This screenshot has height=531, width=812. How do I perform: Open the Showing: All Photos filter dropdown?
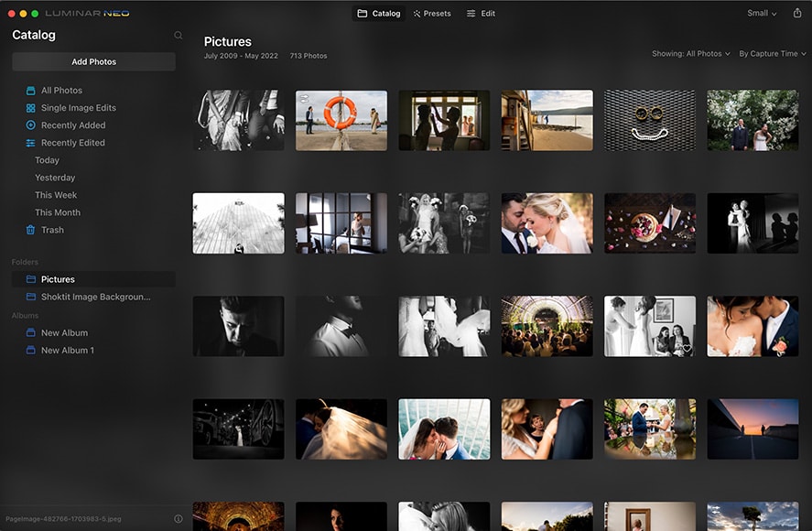691,53
